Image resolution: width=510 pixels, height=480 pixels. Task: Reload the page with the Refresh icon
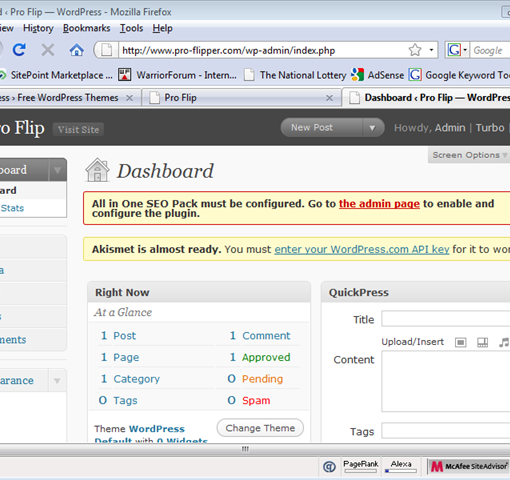pyautogui.click(x=19, y=50)
